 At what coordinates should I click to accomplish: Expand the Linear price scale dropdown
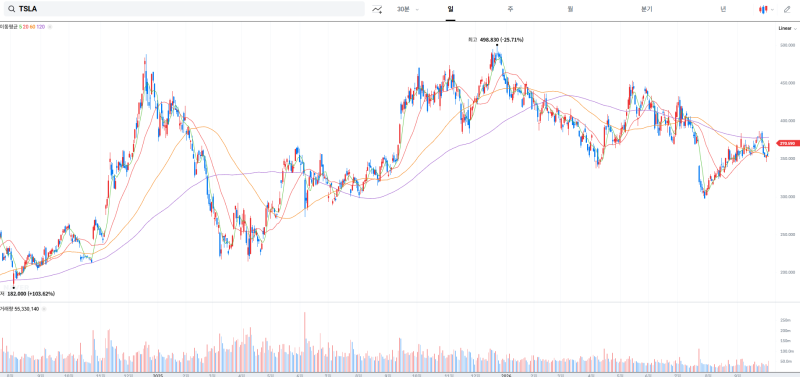tap(787, 29)
